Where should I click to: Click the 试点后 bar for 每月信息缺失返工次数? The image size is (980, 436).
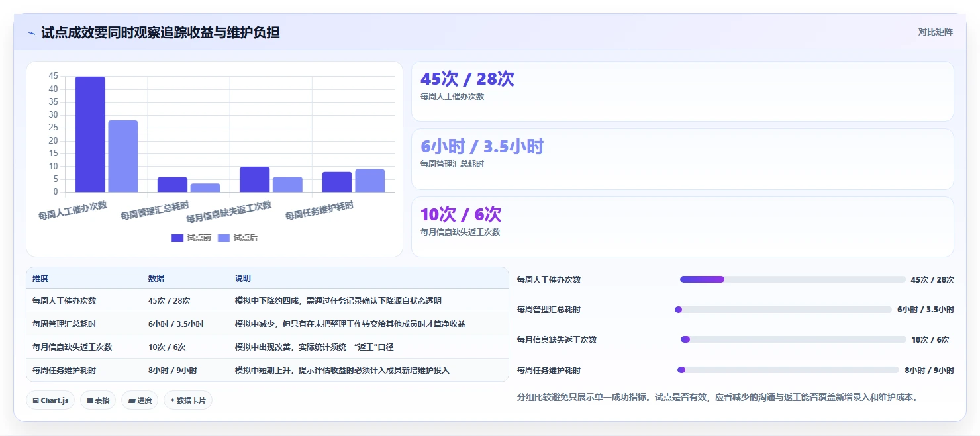point(287,185)
